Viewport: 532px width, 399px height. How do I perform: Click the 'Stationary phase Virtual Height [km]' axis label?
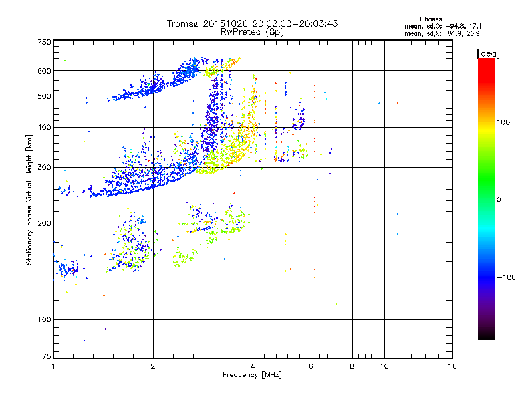pos(29,199)
